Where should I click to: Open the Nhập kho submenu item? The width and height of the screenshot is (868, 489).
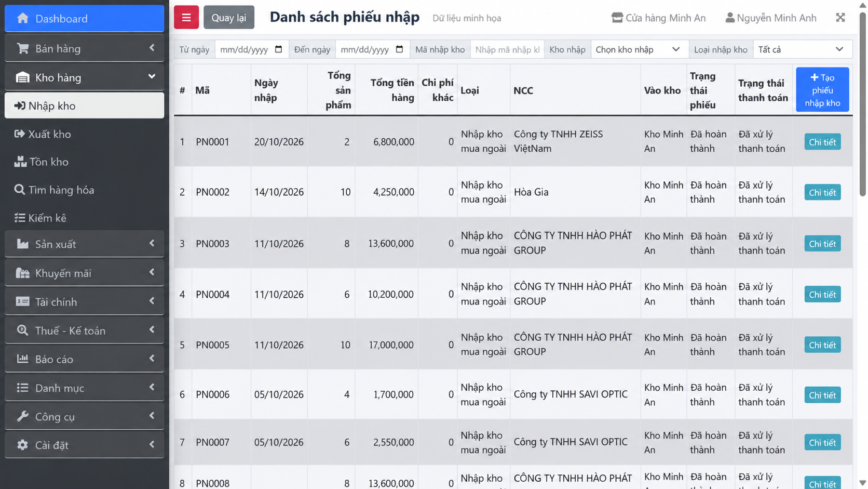pyautogui.click(x=85, y=105)
